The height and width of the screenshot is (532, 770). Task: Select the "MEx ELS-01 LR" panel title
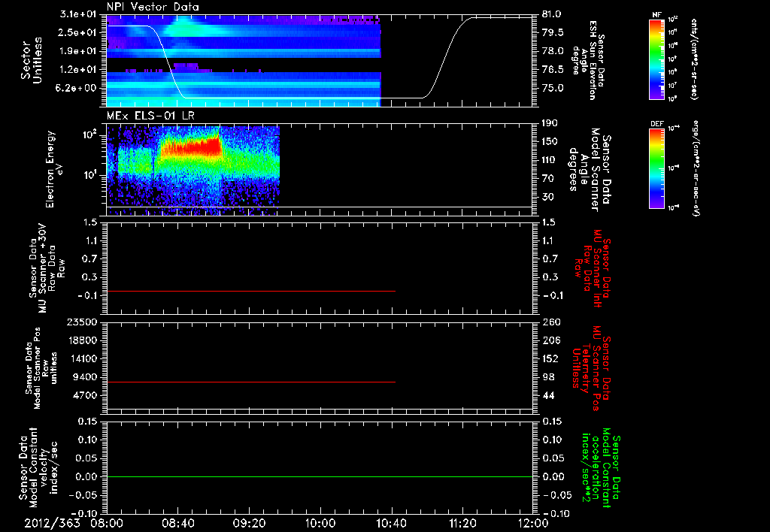click(150, 116)
